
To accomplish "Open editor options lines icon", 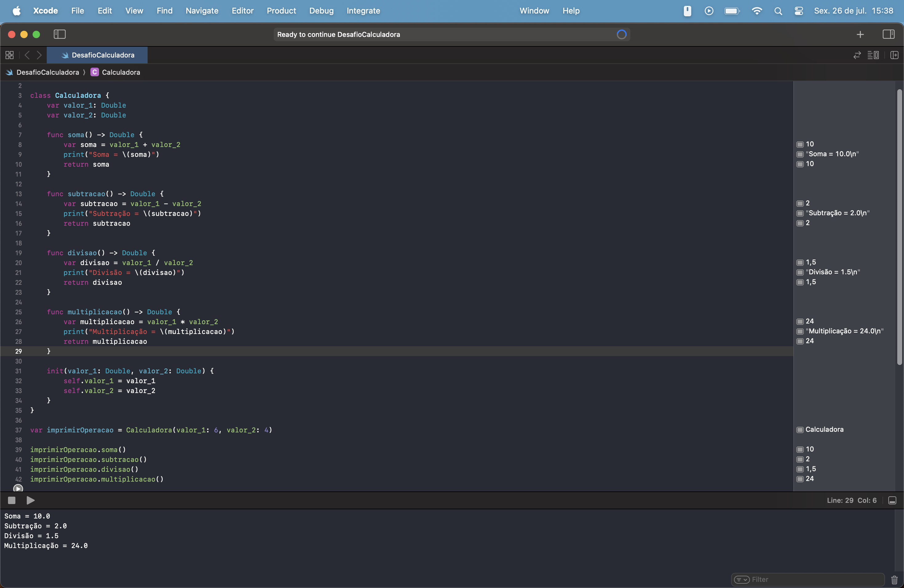I will 873,55.
